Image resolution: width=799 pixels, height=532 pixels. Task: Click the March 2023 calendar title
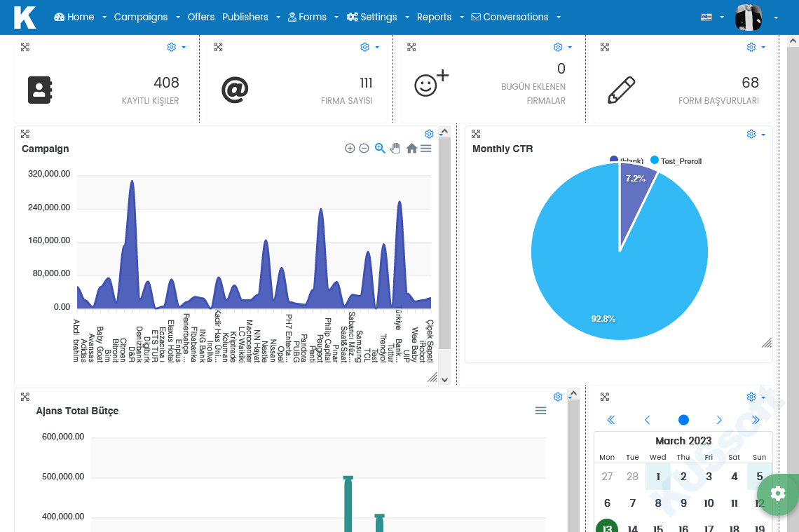pos(683,441)
